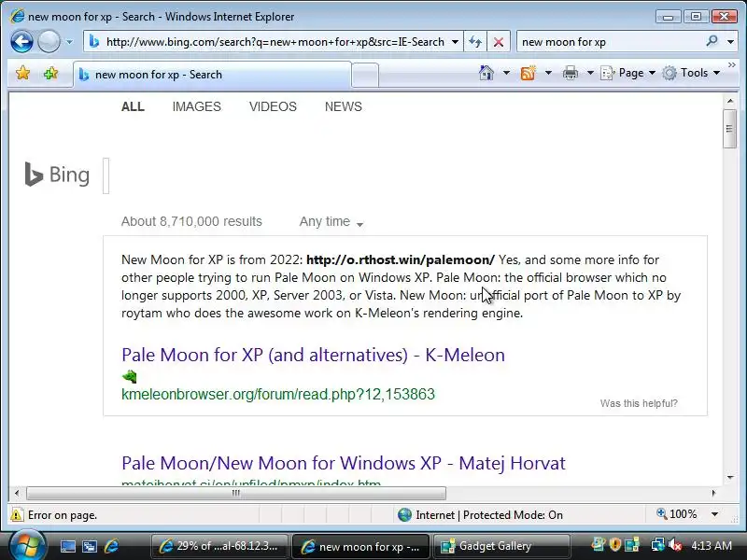
Task: Click Switch between windows quick launch icon
Action: [90, 546]
